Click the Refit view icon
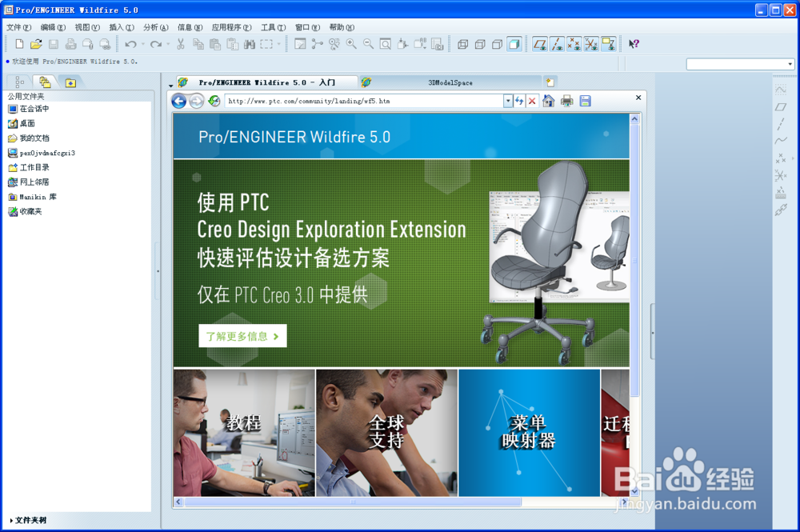This screenshot has height=532, width=800. (386, 44)
